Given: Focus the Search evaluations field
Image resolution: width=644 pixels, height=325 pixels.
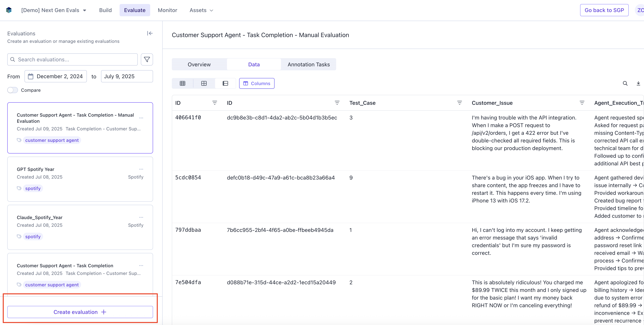Looking at the screenshot, I should pyautogui.click(x=73, y=59).
